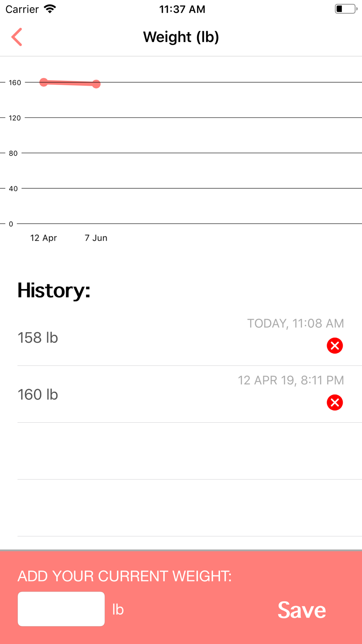
Task: Delete the 160 lb history entry
Action: pos(335,402)
